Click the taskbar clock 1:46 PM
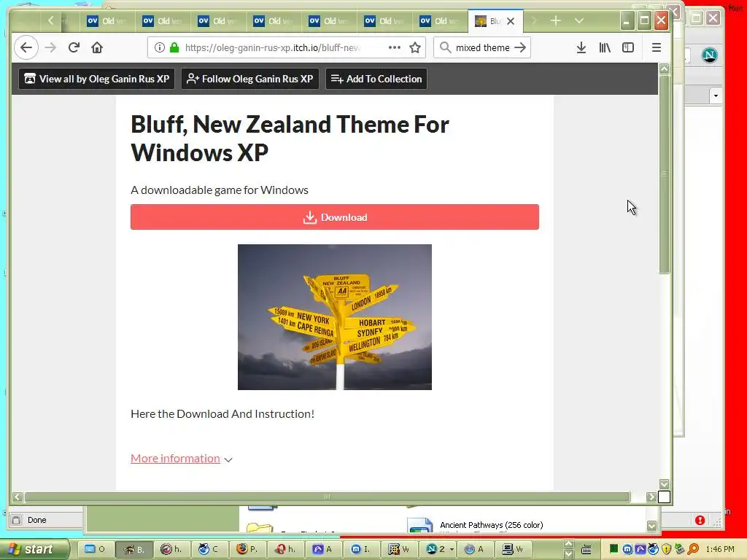747x560 pixels. pyautogui.click(x=720, y=550)
